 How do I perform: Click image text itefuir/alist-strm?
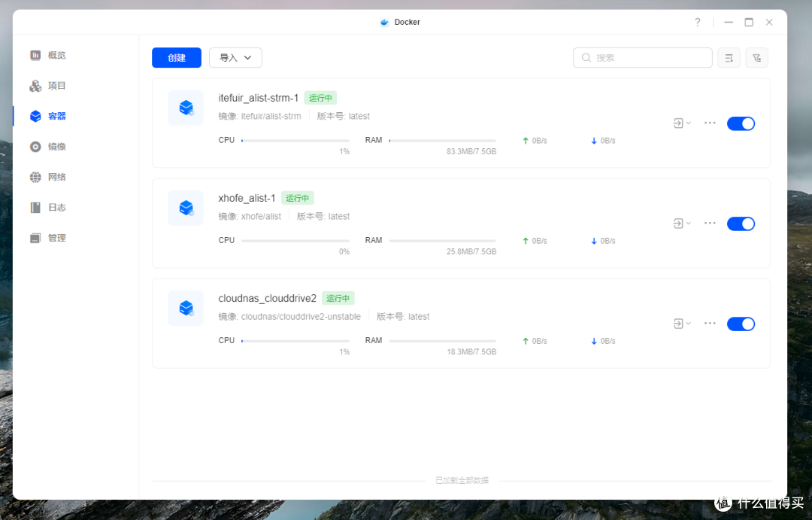[271, 116]
